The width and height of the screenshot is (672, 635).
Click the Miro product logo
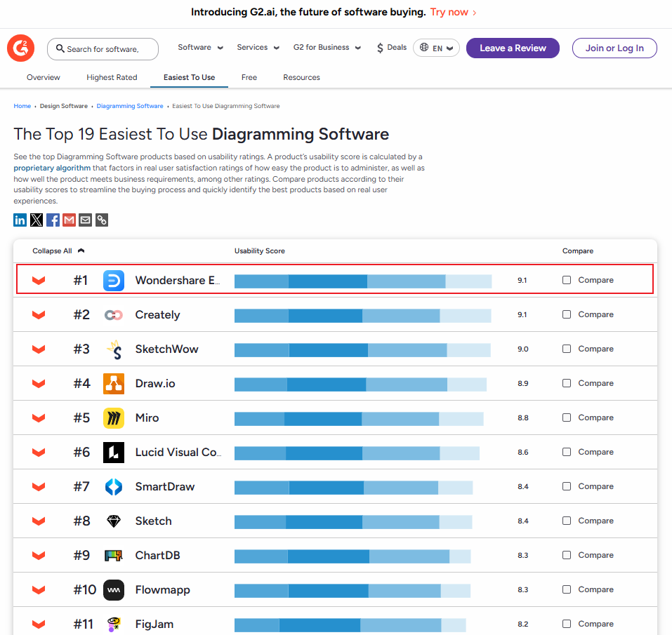[114, 418]
